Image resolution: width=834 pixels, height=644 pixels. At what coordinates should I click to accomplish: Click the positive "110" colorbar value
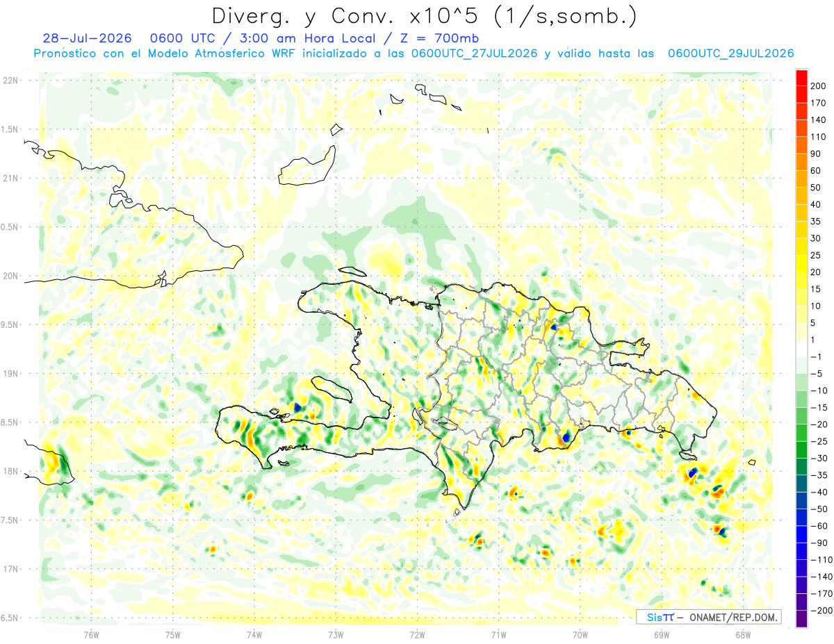[x=818, y=137]
